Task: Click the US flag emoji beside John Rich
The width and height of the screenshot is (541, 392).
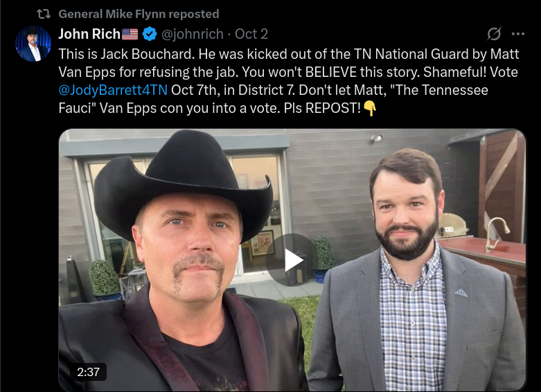Action: tap(130, 34)
